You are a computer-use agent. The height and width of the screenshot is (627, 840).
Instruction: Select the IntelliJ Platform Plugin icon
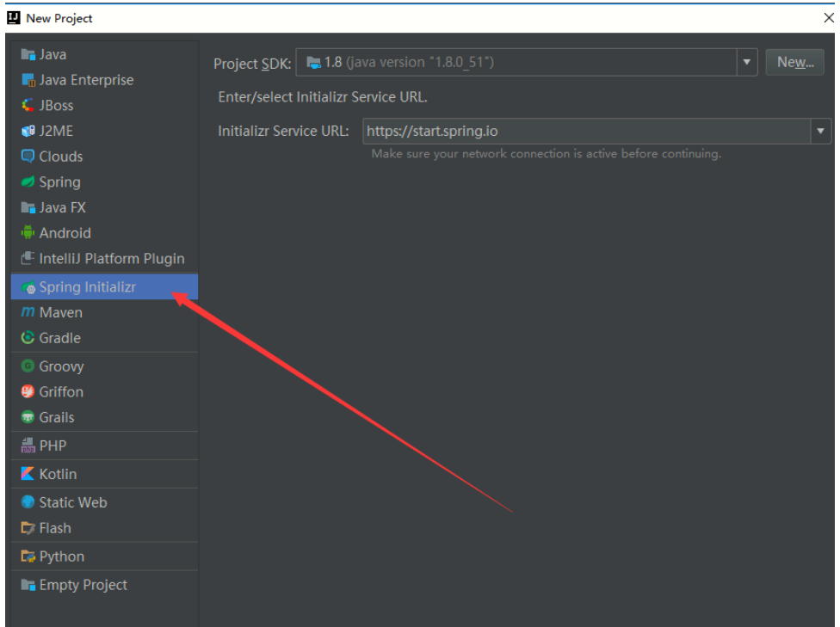(28, 259)
